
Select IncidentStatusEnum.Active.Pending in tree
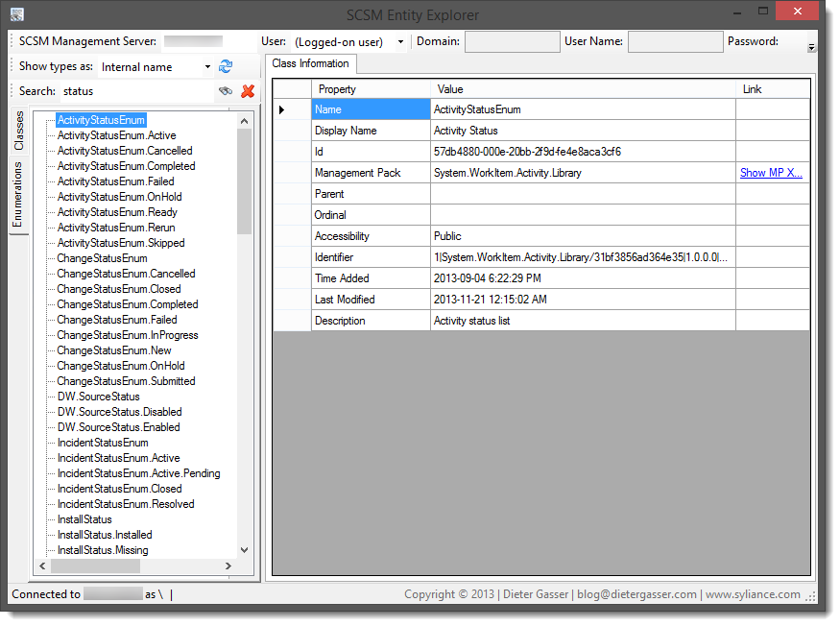coord(139,473)
